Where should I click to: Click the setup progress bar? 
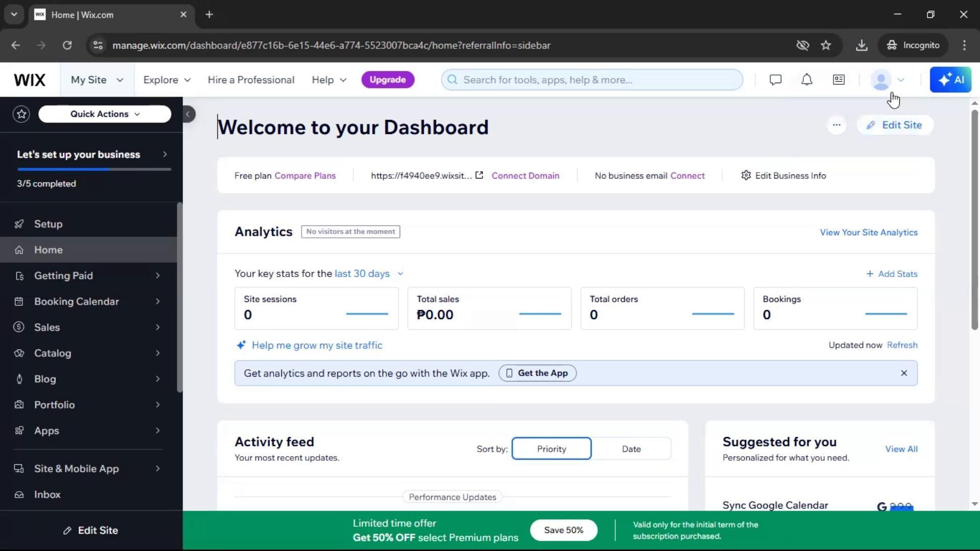click(94, 168)
